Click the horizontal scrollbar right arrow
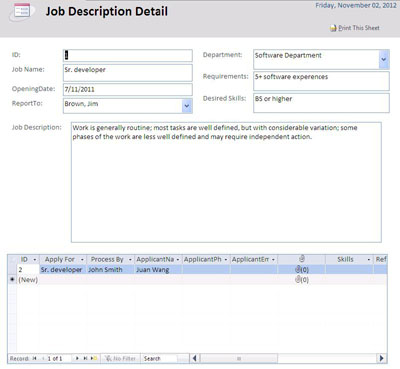Viewport: 400px width, 369px height. 382,358
